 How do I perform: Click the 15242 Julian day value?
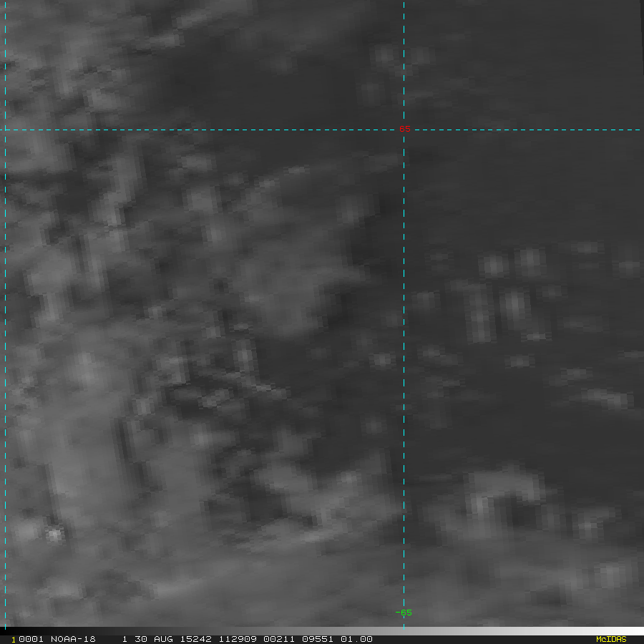click(196, 639)
